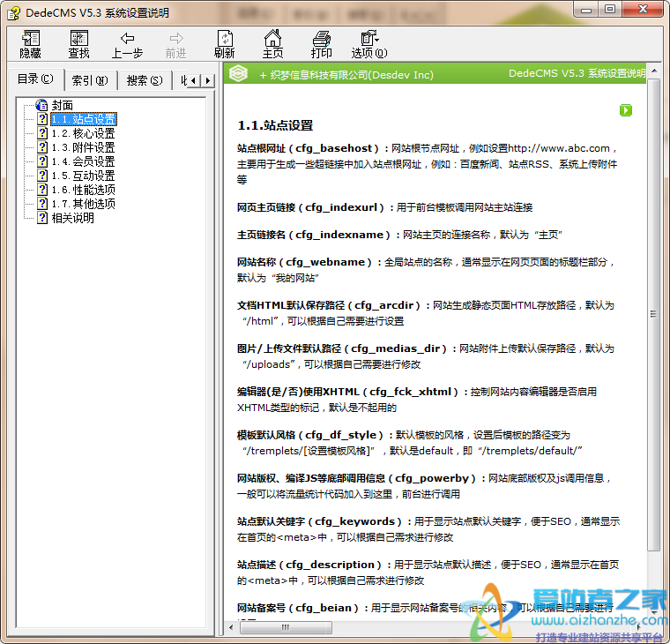Print the topic with the 打印 icon

point(321,44)
